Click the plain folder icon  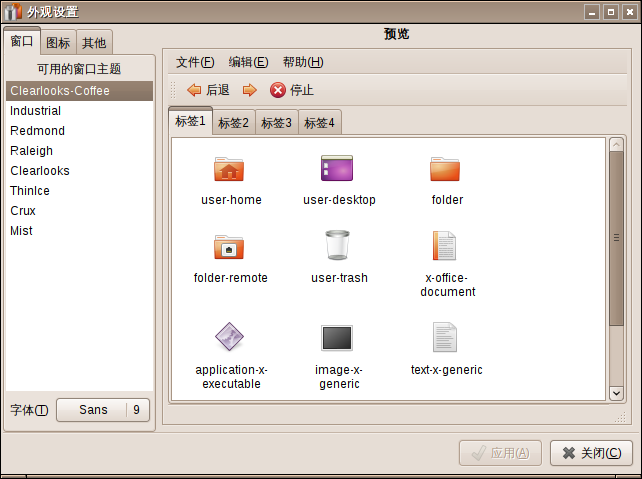click(445, 169)
